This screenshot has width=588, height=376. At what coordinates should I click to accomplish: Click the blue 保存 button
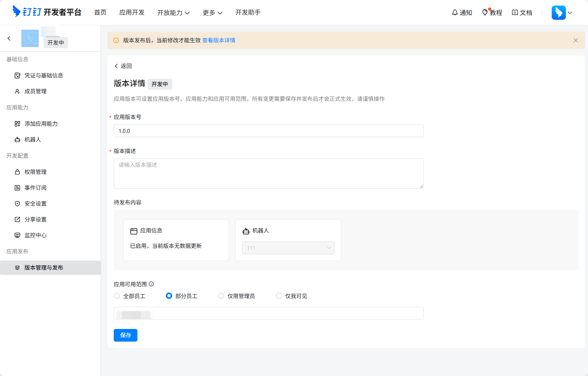pos(126,335)
